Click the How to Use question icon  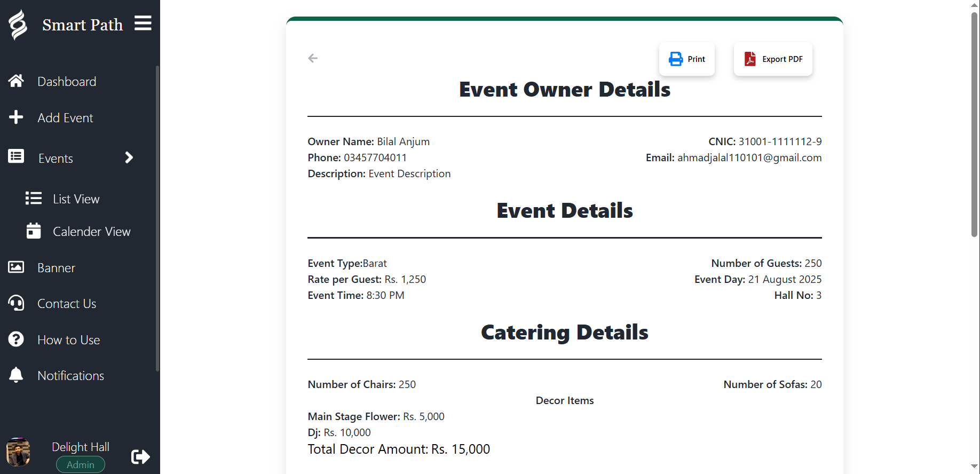[x=16, y=339]
